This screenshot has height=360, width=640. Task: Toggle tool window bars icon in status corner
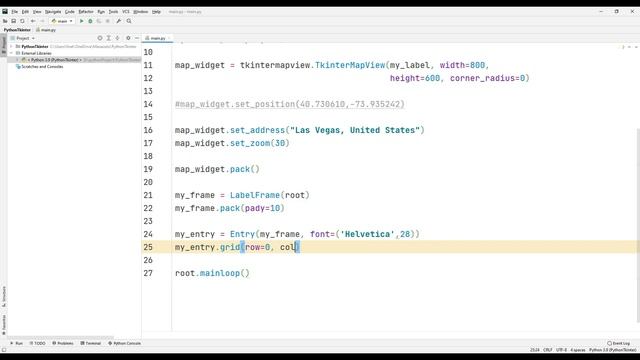pos(4,350)
